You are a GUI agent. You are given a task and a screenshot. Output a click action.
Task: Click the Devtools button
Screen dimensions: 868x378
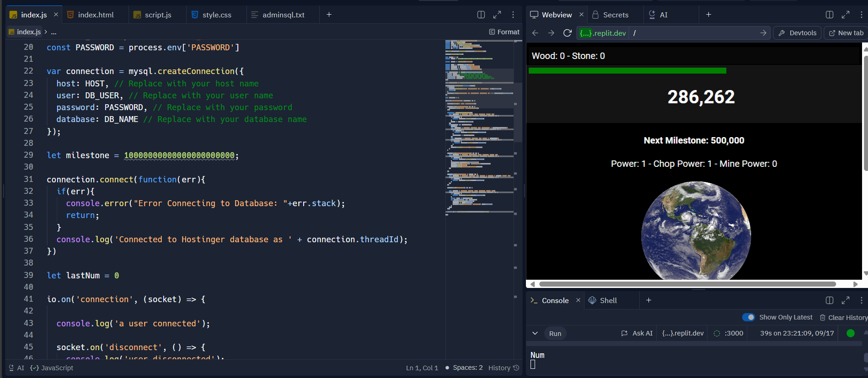(x=798, y=33)
